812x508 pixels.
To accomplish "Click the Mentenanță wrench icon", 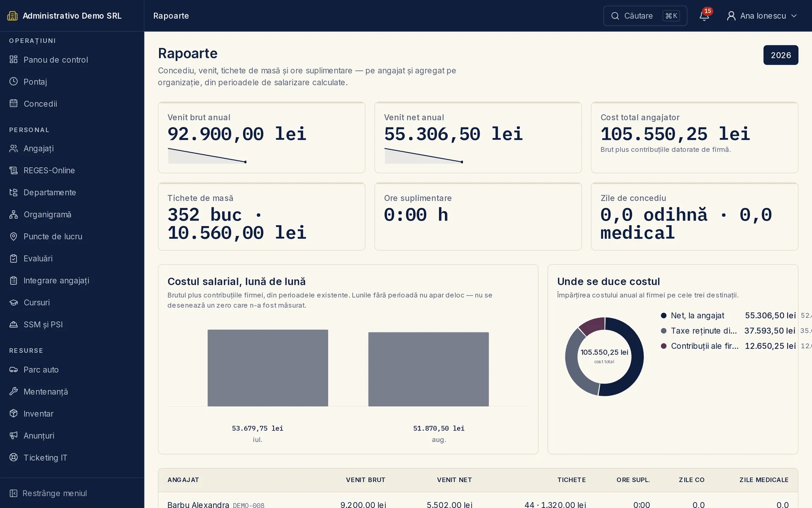I will coord(14,392).
